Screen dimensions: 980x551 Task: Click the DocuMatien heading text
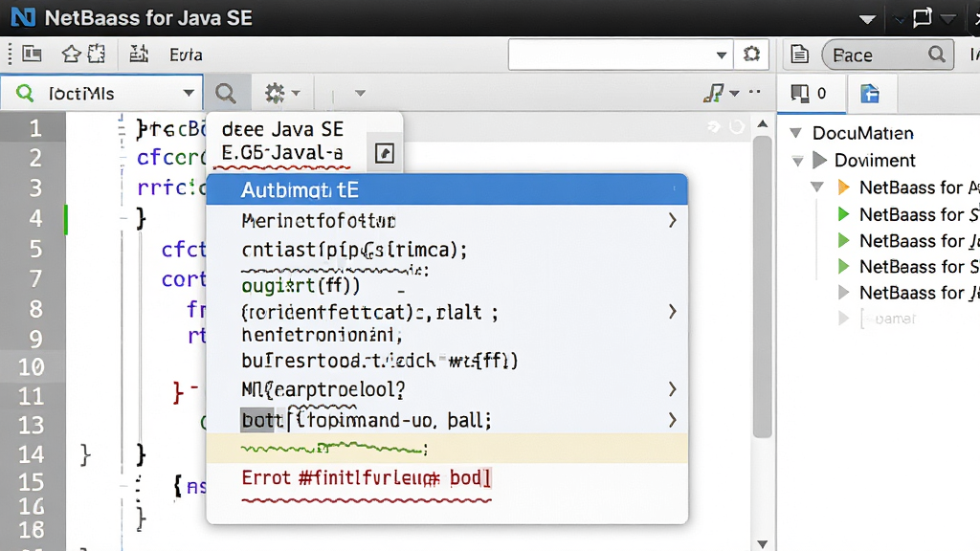(x=862, y=132)
